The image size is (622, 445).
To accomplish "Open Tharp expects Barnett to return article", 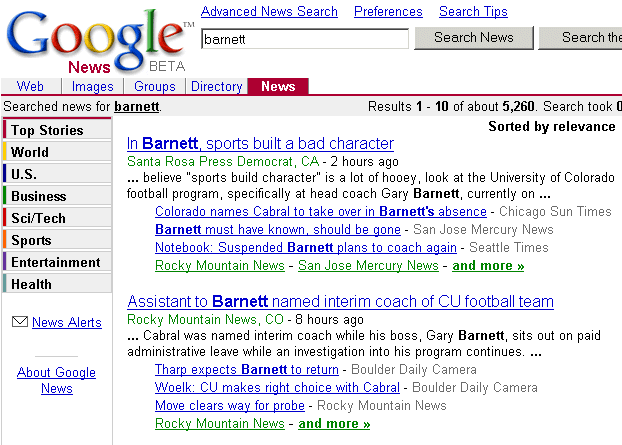I will point(247,369).
